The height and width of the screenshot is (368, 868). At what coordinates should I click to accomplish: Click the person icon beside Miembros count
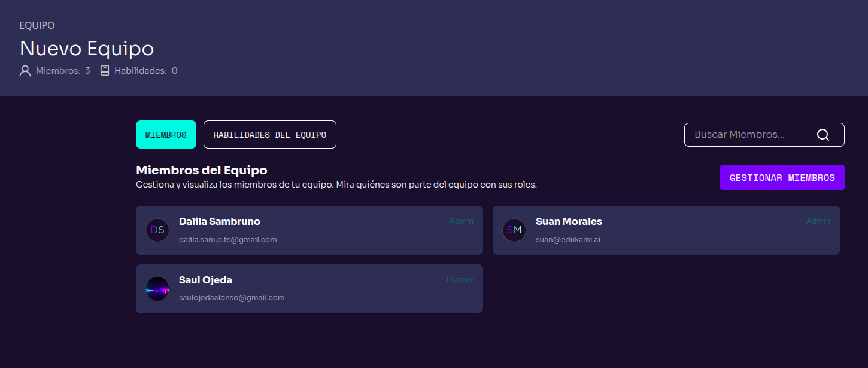[25, 71]
